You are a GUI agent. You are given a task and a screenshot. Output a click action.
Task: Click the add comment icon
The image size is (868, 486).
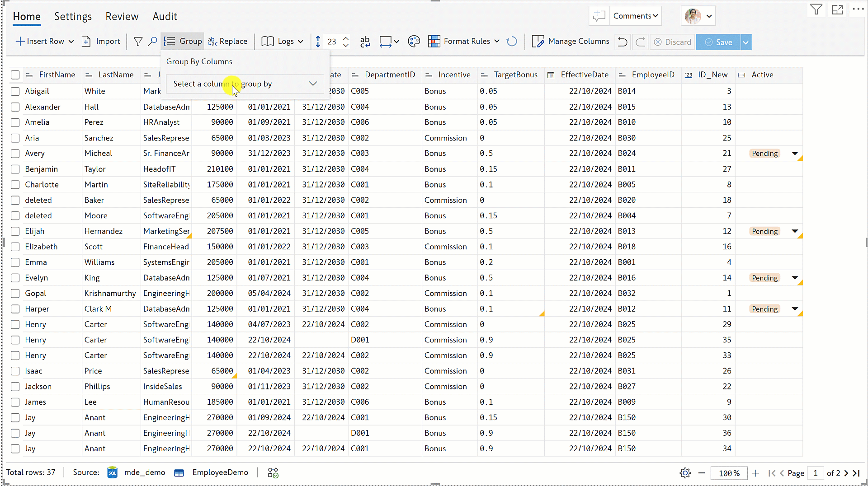(599, 16)
